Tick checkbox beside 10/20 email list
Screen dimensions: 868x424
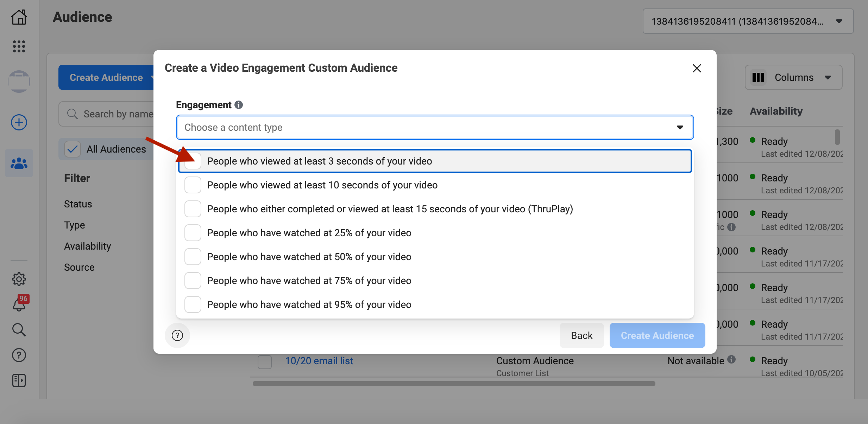[x=265, y=361]
